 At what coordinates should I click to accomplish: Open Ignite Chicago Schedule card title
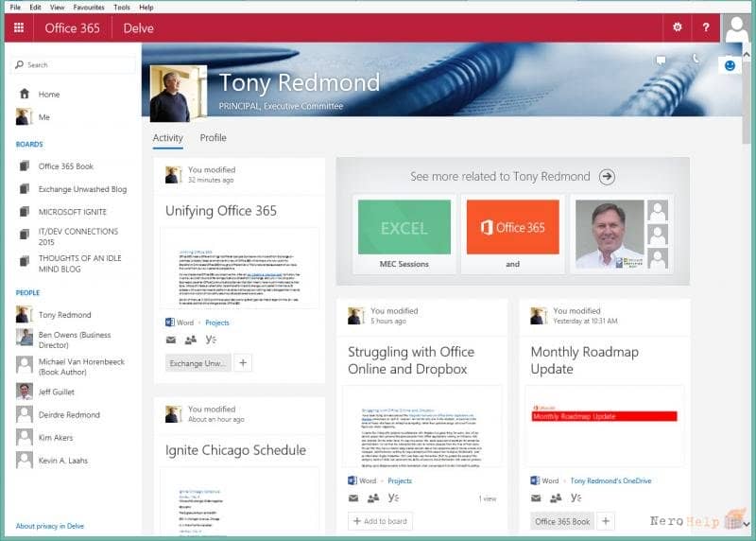(235, 450)
